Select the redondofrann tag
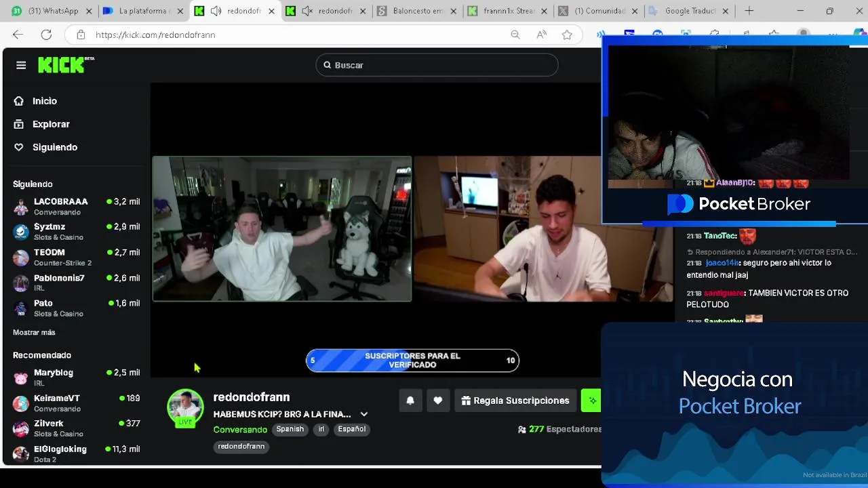868x488 pixels. pyautogui.click(x=241, y=447)
